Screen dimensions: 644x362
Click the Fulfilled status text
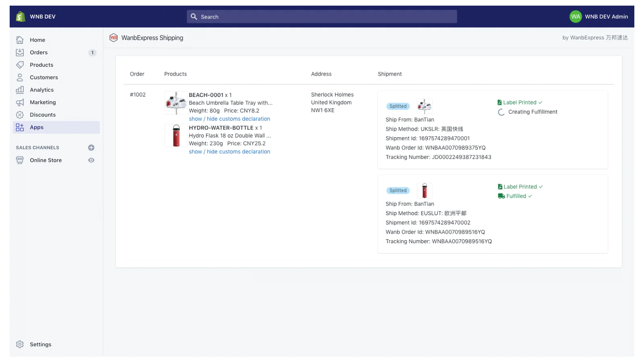516,196
